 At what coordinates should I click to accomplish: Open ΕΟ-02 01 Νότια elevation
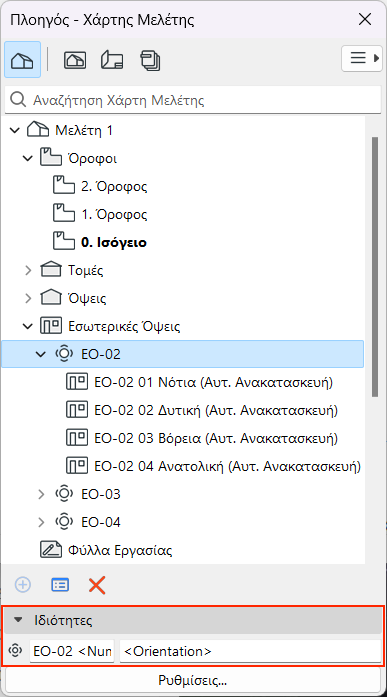(x=214, y=382)
